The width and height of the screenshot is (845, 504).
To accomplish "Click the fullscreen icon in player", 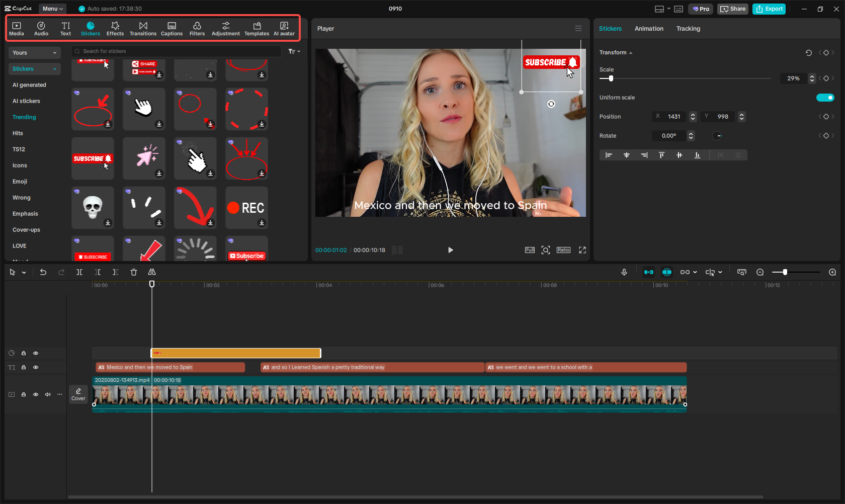I will [x=582, y=250].
